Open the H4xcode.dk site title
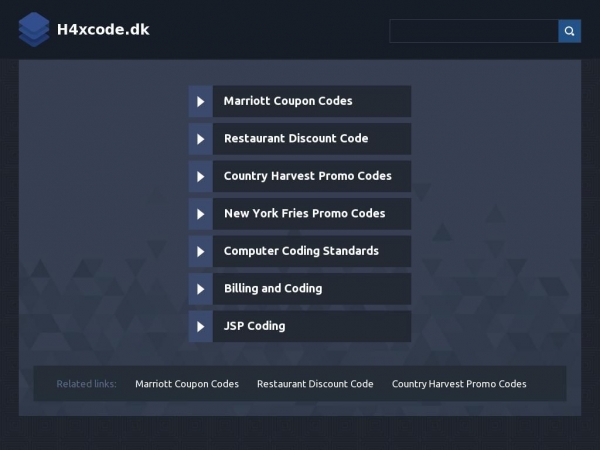 [103, 29]
